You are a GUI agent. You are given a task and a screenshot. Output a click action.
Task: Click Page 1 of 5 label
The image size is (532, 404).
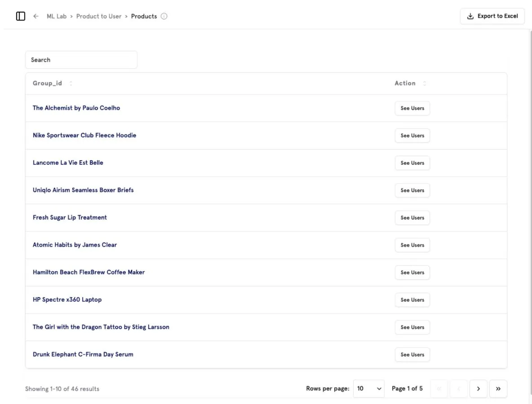pos(407,389)
